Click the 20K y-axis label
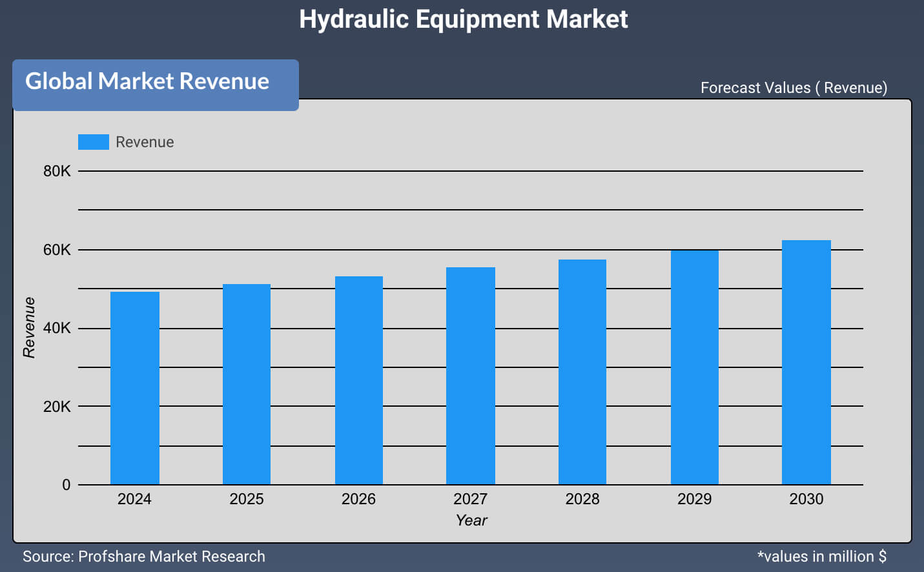 point(57,407)
